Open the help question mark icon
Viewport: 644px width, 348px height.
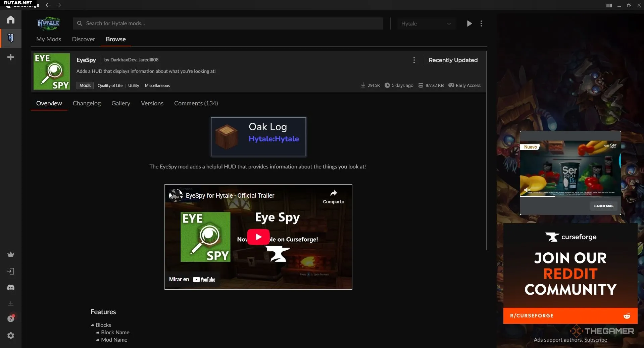tap(11, 318)
